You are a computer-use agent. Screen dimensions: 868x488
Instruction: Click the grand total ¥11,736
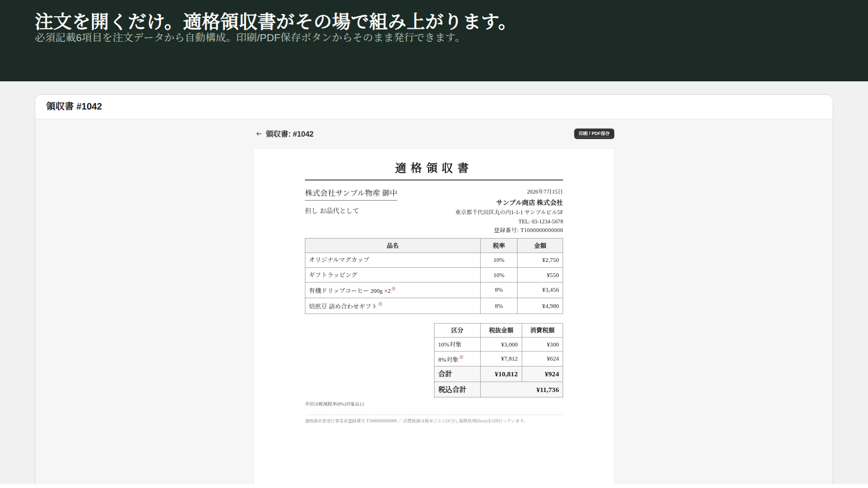[x=547, y=390]
